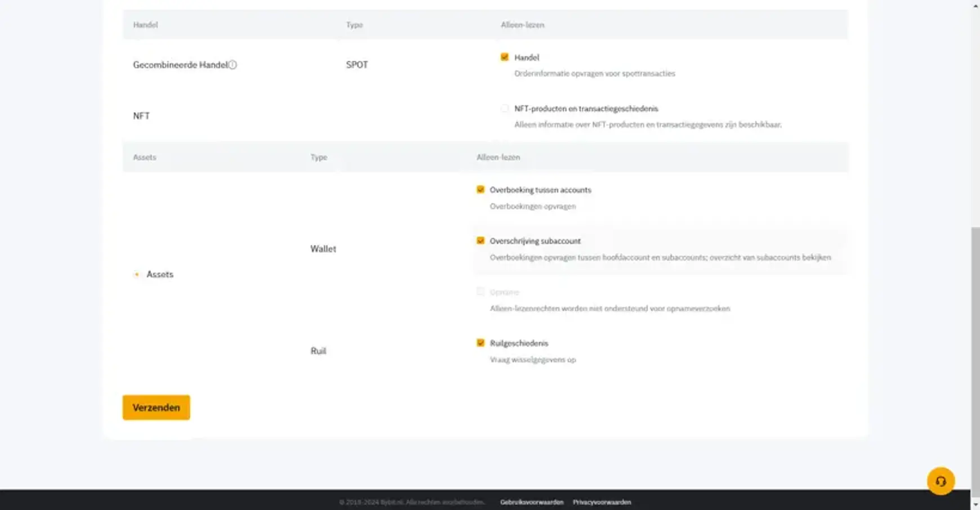Click the Alleen-lezen column header
This screenshot has height=510, width=980.
coord(521,25)
